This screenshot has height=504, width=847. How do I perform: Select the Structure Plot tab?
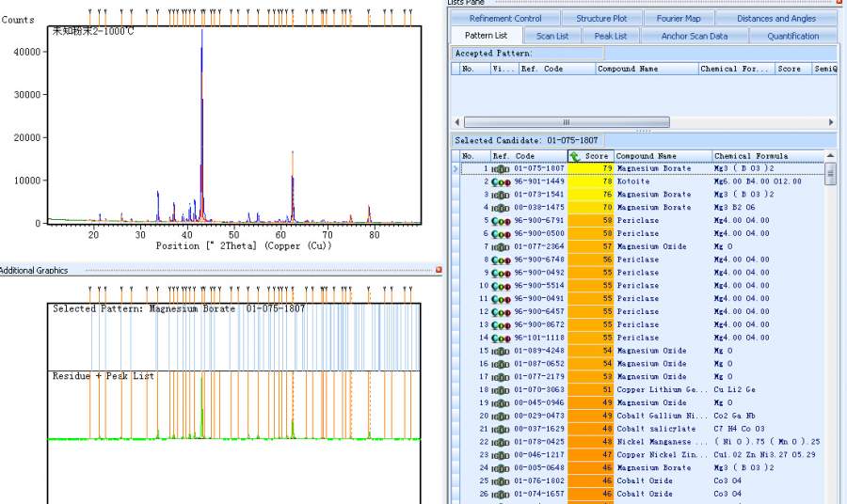[601, 18]
